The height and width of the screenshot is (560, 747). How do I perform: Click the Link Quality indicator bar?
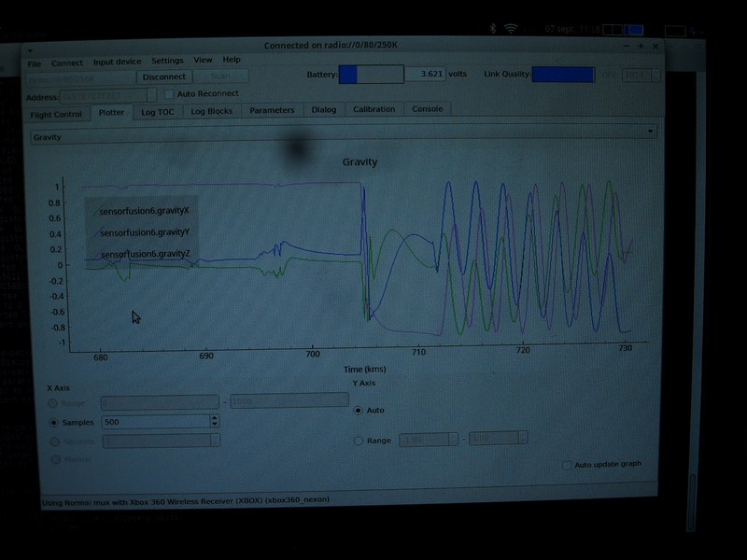[562, 74]
